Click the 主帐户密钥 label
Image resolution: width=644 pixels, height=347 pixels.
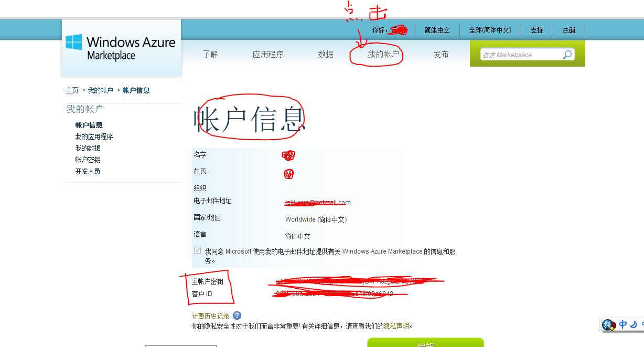(x=207, y=282)
